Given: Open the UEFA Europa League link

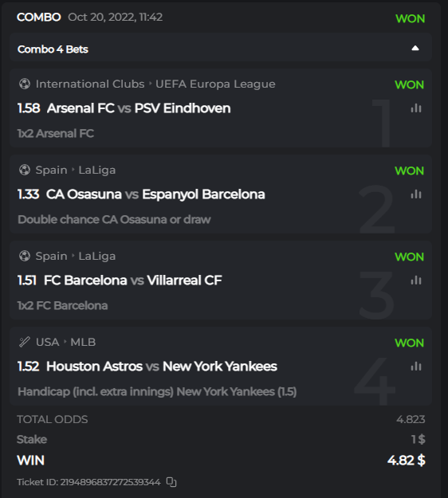Looking at the screenshot, I should (215, 84).
